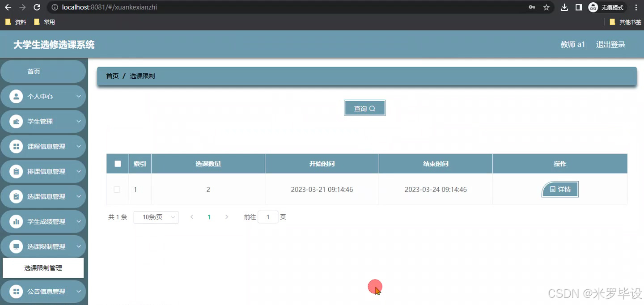This screenshot has width=644, height=305.
Task: Open the 常用 bookmark folder
Action: 44,22
